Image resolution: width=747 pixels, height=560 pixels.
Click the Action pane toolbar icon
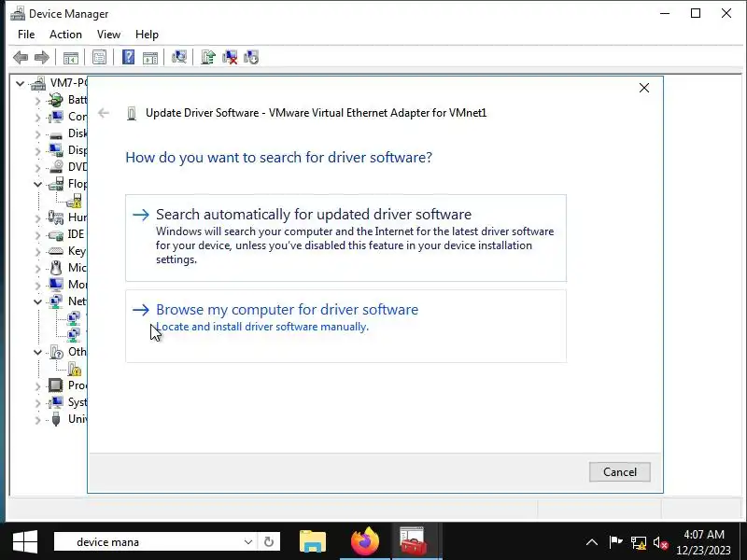tap(150, 58)
